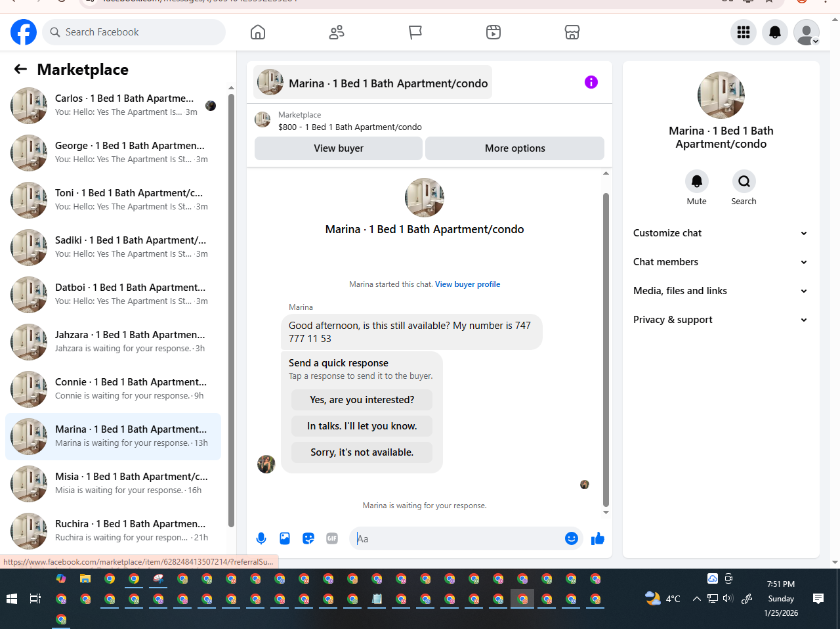This screenshot has width=840, height=629.
Task: Open Ruchira apartment conversation
Action: click(113, 531)
